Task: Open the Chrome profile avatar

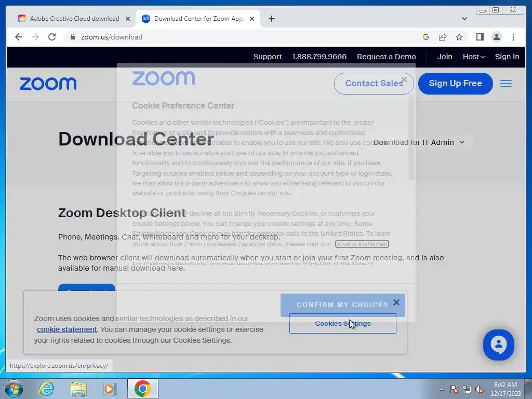Action: (496, 37)
